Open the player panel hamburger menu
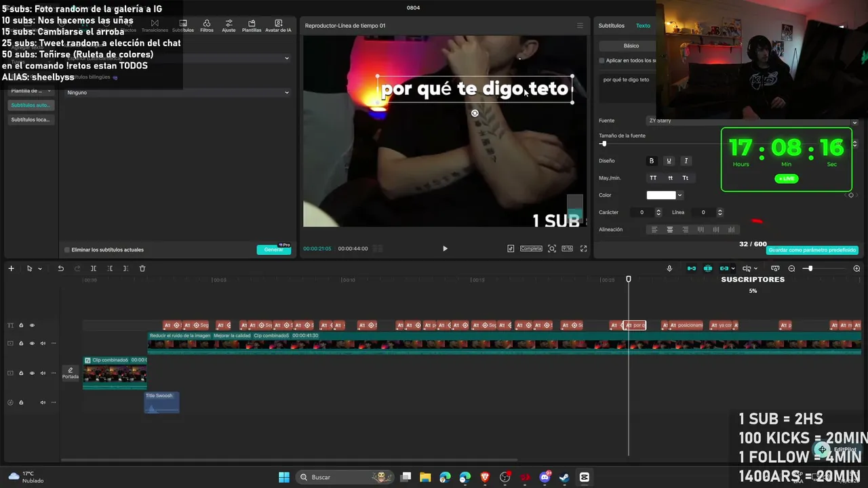The image size is (868, 488). pyautogui.click(x=580, y=26)
